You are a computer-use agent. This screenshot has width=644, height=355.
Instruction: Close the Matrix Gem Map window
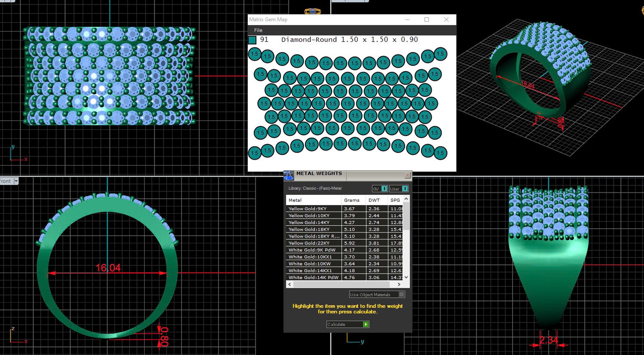click(x=446, y=19)
